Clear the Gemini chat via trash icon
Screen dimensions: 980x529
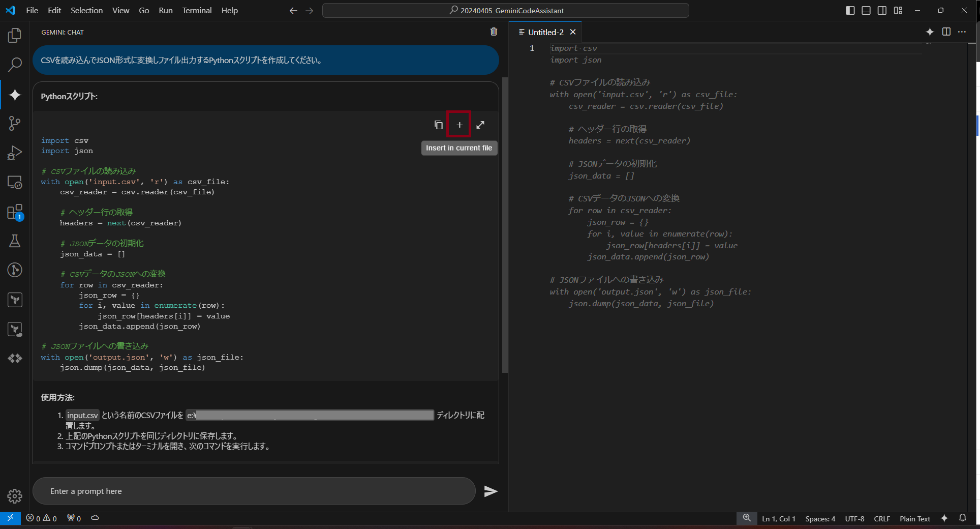coord(493,32)
